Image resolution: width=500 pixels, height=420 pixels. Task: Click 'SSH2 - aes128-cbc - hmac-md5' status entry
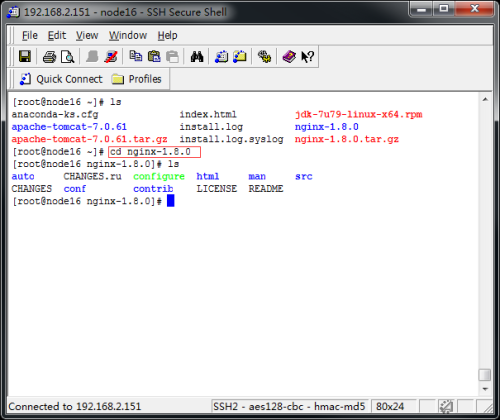289,407
